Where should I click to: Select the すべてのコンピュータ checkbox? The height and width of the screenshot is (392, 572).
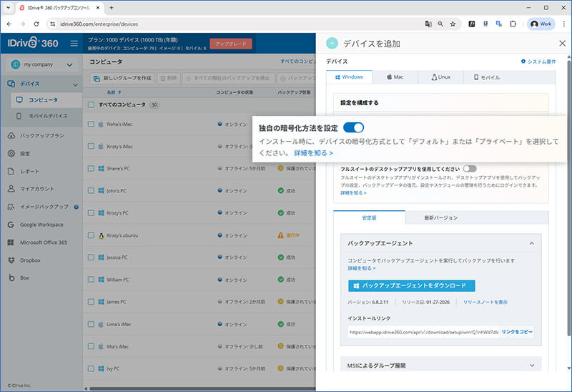click(91, 105)
